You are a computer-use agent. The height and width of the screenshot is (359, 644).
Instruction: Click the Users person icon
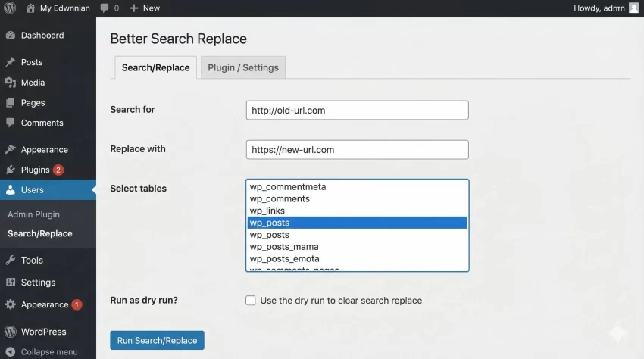pos(11,190)
